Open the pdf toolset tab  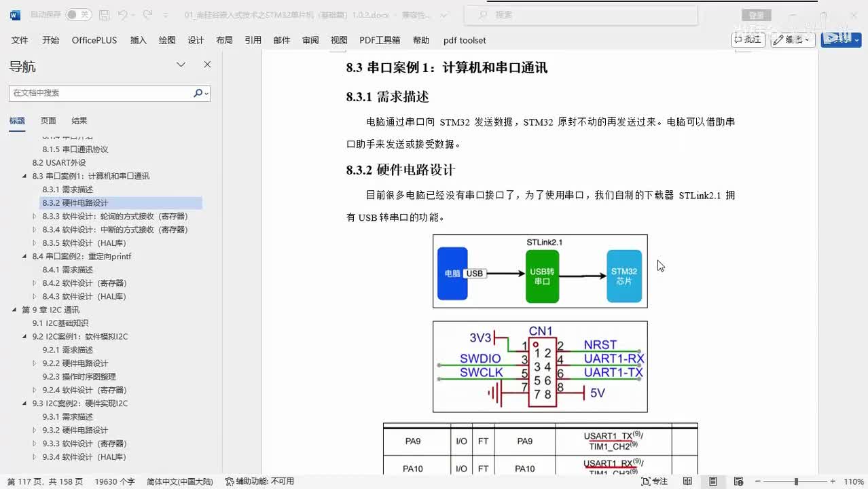[465, 40]
